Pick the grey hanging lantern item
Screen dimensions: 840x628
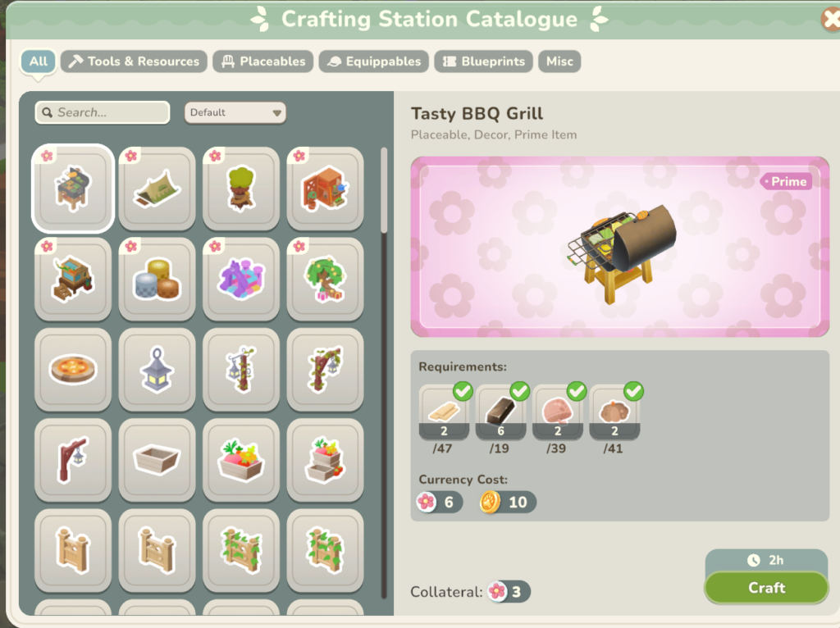[x=157, y=370]
